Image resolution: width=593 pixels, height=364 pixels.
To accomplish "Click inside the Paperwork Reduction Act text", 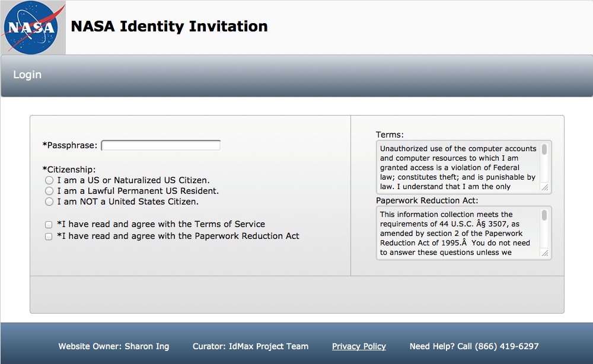I will [x=458, y=233].
